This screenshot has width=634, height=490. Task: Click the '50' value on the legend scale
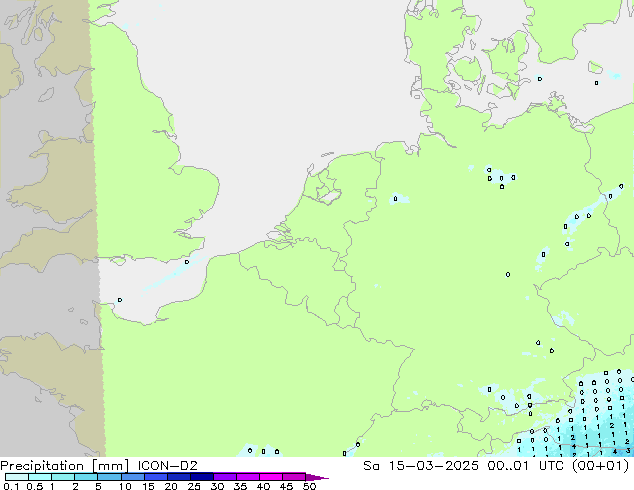pyautogui.click(x=309, y=486)
